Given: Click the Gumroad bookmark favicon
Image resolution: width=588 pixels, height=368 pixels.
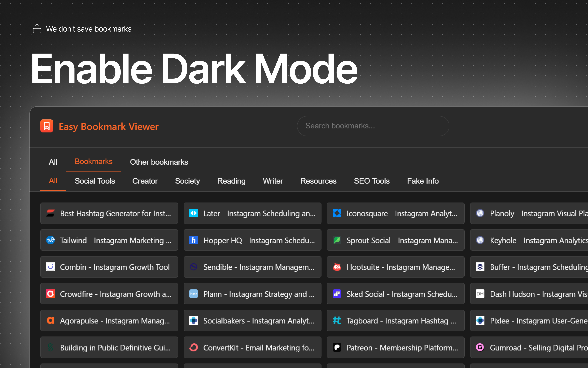Looking at the screenshot, I should [x=480, y=347].
